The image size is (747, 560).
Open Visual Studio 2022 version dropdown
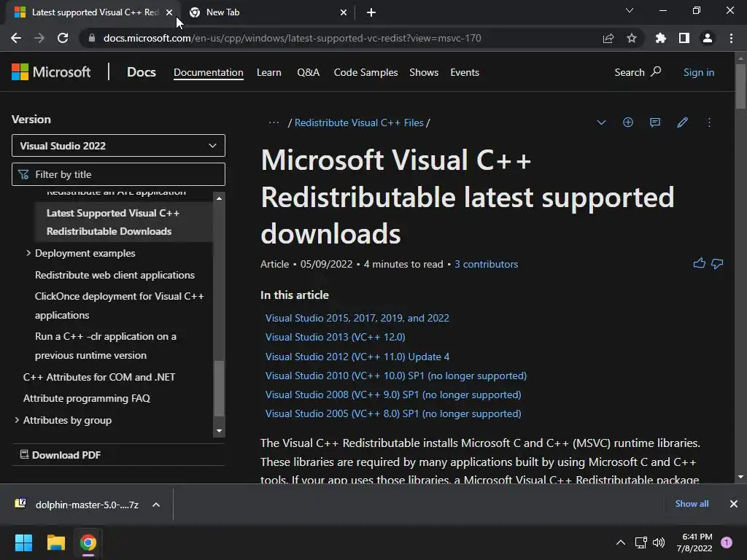[x=118, y=146]
